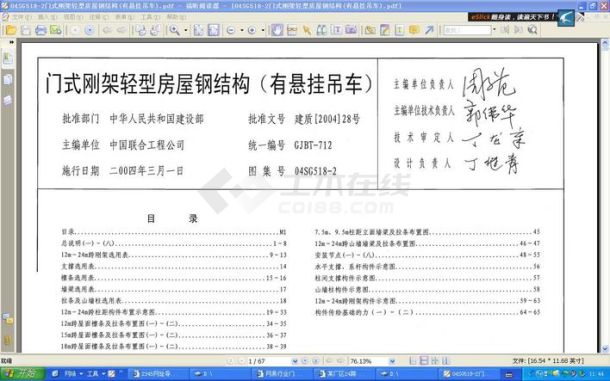Click the page number field showing 1 / 67

tap(268, 362)
